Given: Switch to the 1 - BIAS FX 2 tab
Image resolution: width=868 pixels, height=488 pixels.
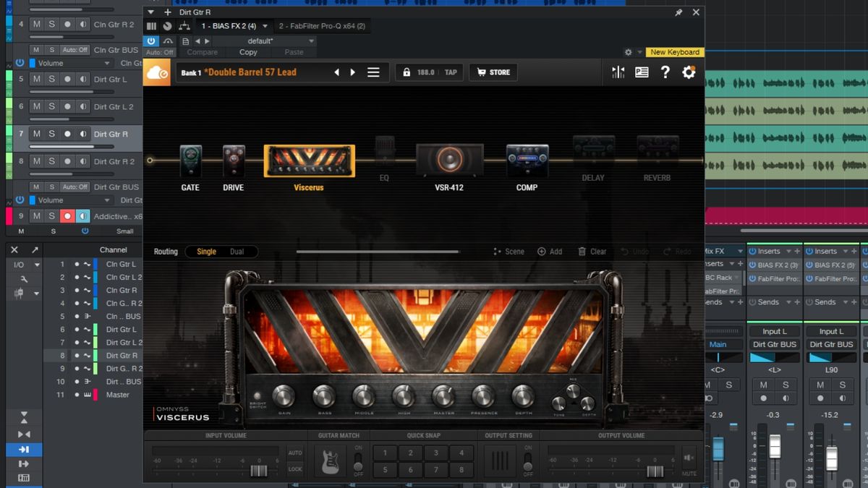Looking at the screenshot, I should (229, 26).
